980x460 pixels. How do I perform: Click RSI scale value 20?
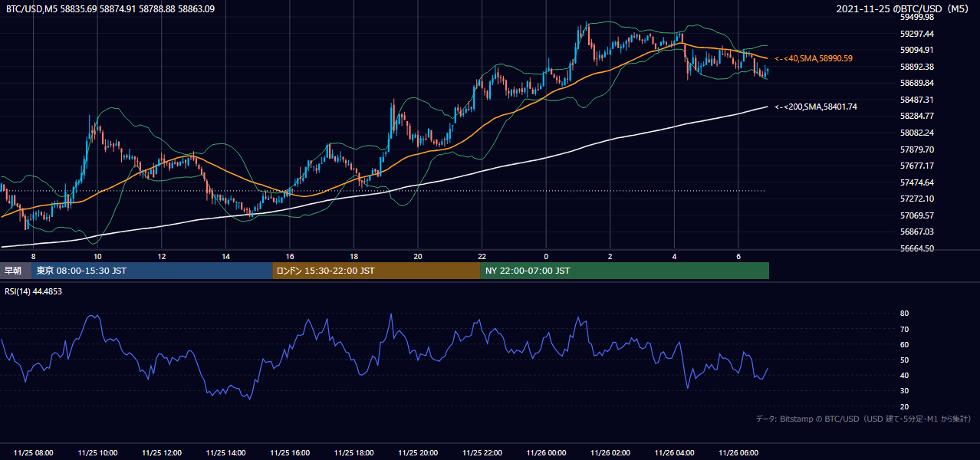point(904,406)
